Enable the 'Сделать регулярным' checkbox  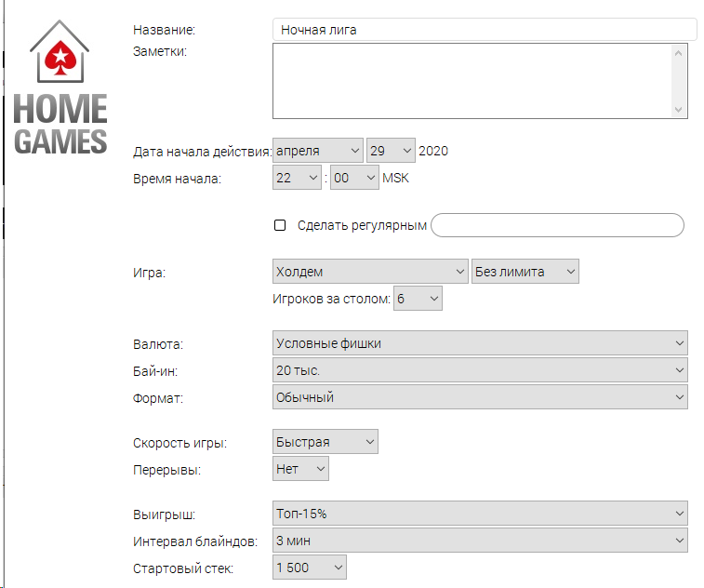click(x=280, y=225)
